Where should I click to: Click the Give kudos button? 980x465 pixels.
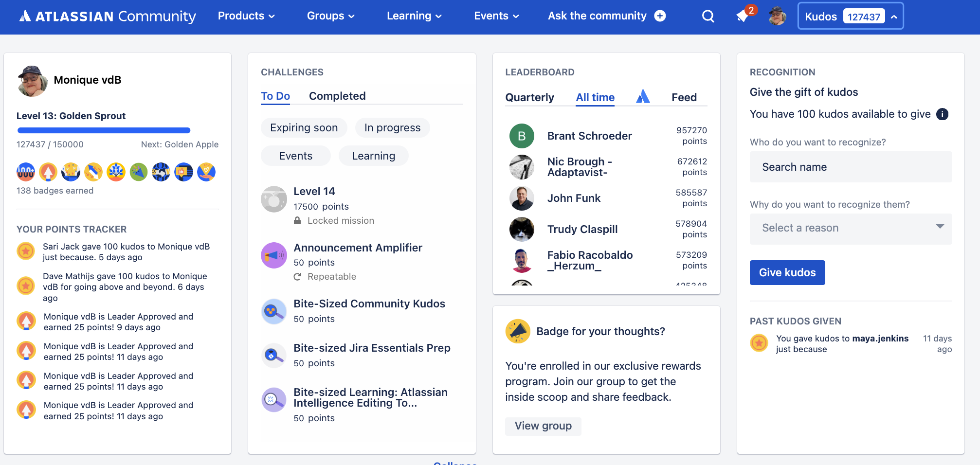click(787, 272)
